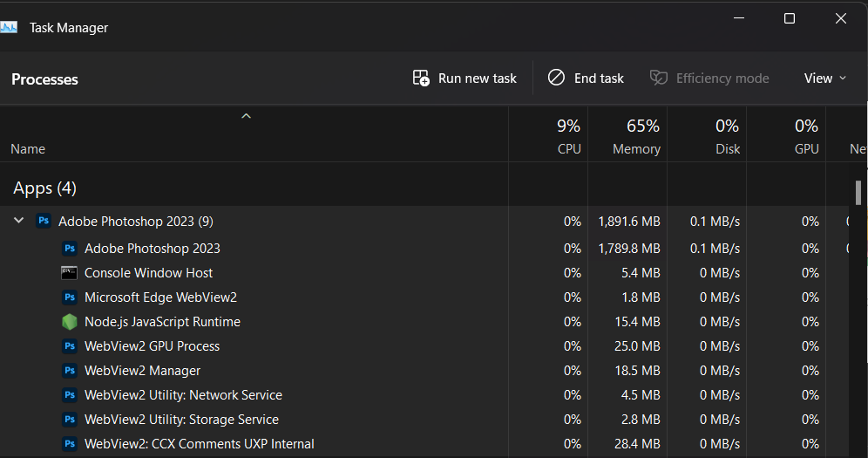This screenshot has width=868, height=458.
Task: Click End task button
Action: point(586,79)
